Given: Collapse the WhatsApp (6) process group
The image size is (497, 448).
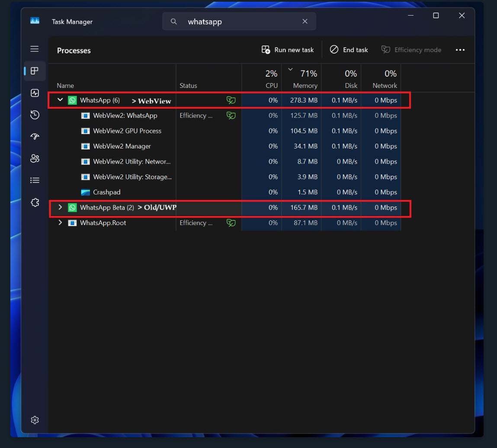Looking at the screenshot, I should click(60, 100).
